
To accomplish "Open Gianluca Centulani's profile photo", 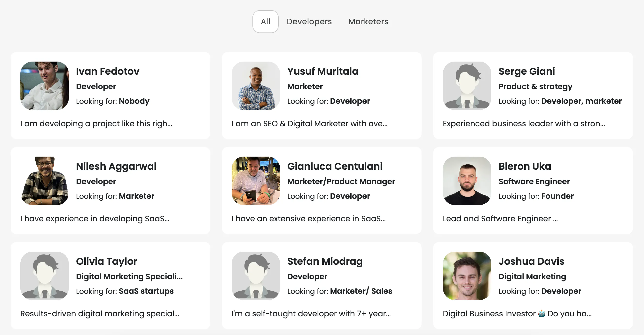I will [x=256, y=181].
